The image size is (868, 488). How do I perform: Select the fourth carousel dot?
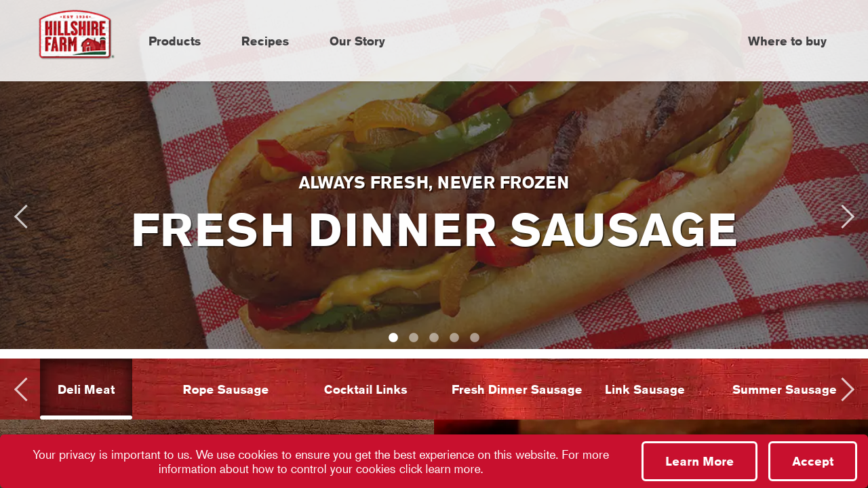(454, 338)
